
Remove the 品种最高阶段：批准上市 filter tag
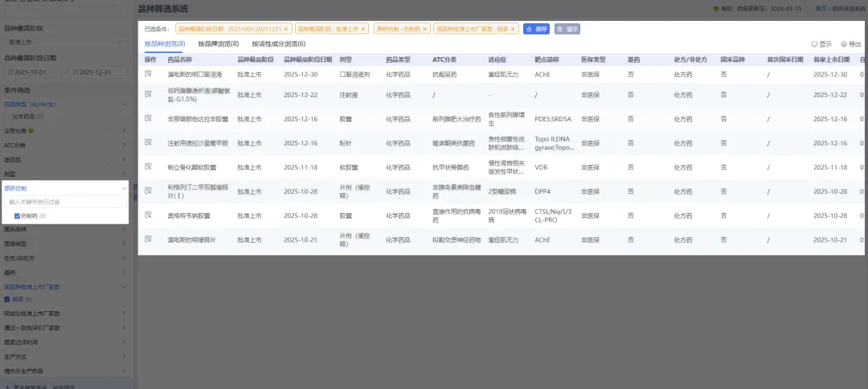coord(362,29)
